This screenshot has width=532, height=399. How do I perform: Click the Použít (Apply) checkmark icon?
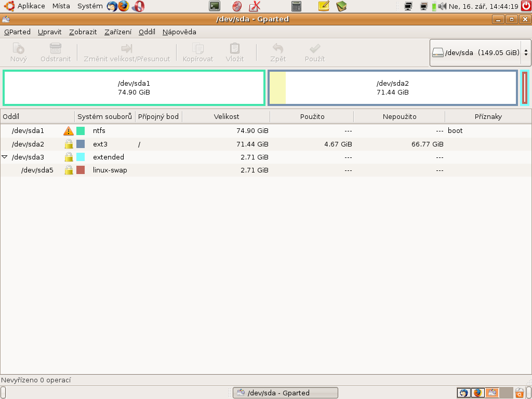(x=315, y=49)
